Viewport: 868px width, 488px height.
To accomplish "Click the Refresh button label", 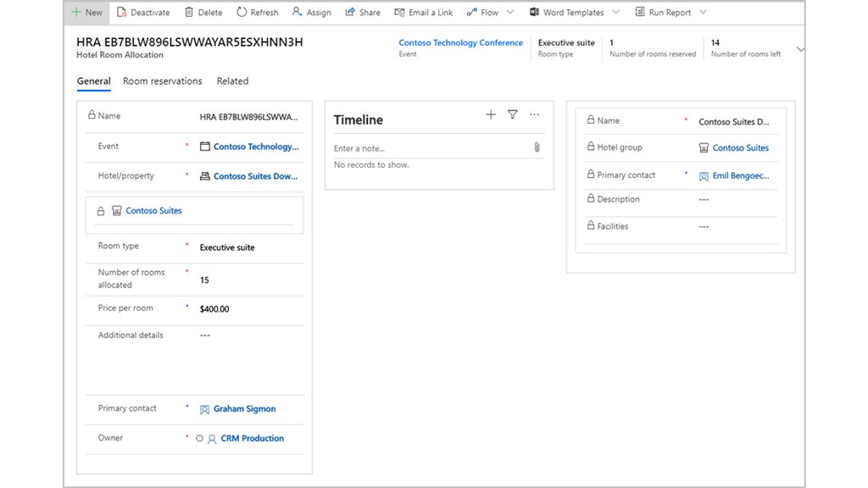I will (x=264, y=12).
